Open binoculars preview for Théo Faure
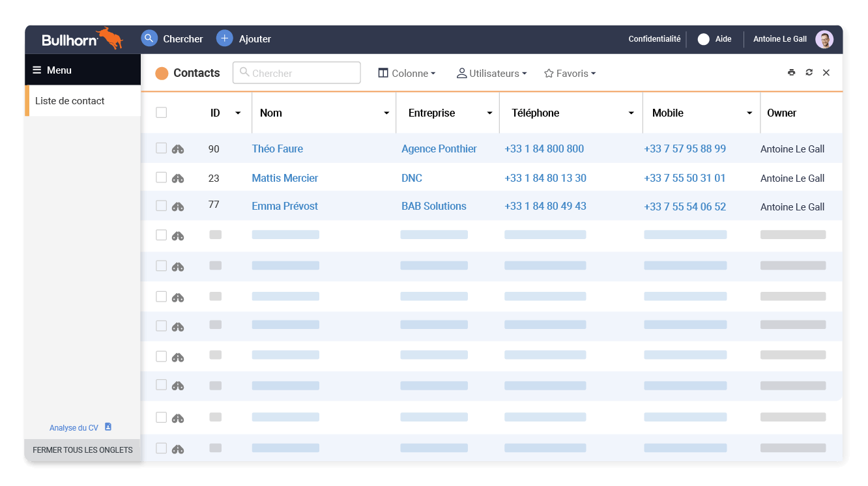Image resolution: width=868 pixels, height=486 pixels. (178, 149)
